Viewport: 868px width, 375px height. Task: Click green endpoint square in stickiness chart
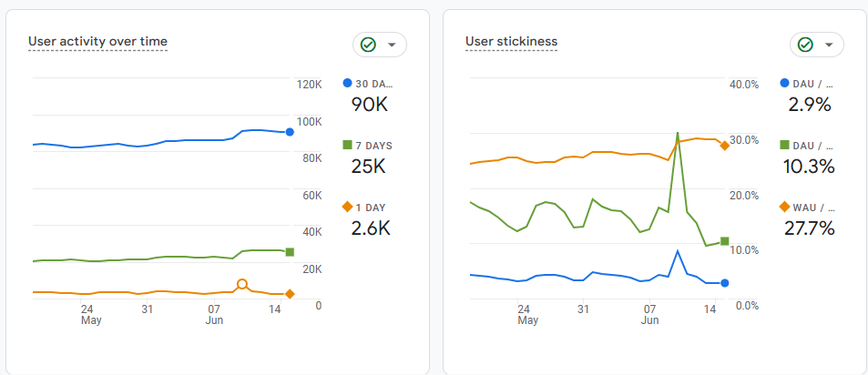(x=725, y=241)
